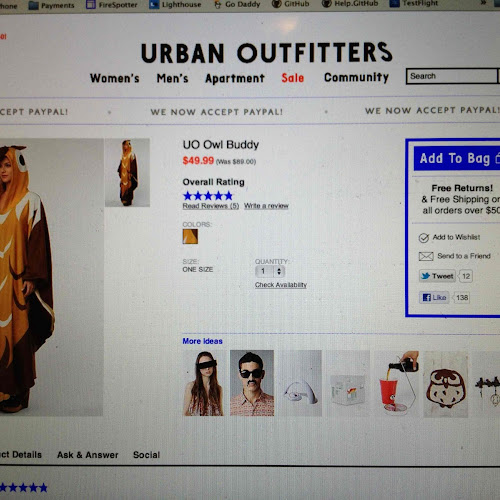Open the Payments bookmarks folder

52,5
